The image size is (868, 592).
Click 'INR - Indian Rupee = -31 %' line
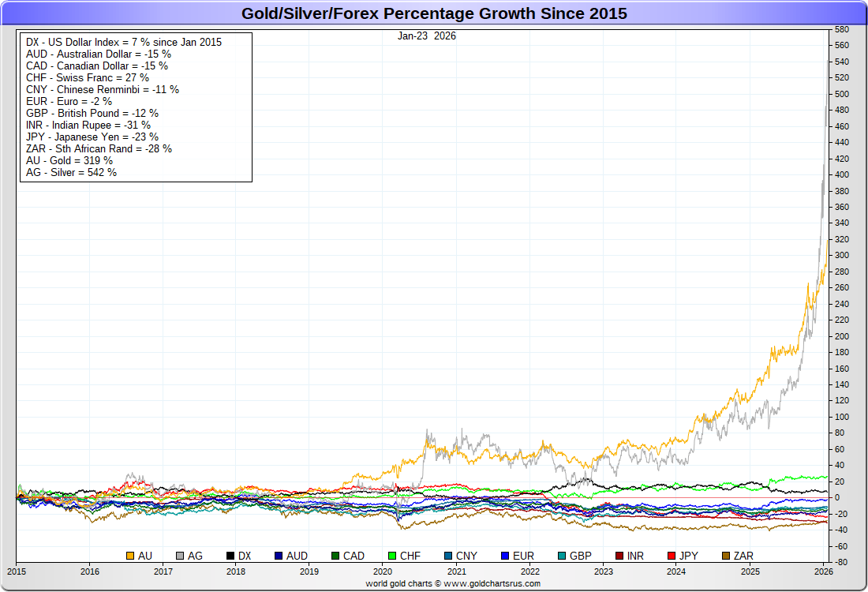[88, 126]
